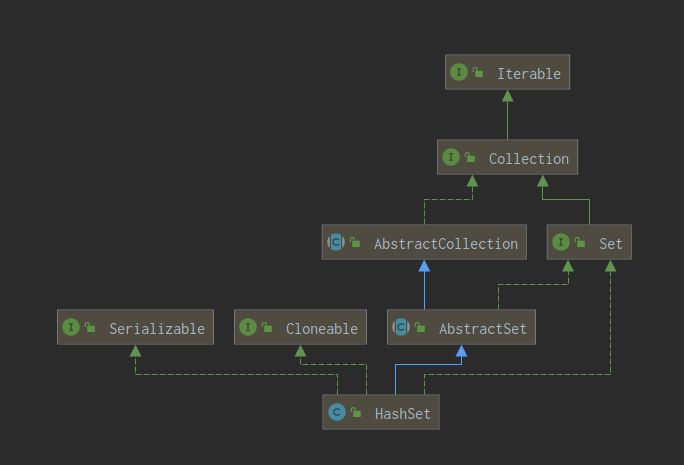Click the class icon on HashSet node
The image size is (684, 465).
[335, 412]
